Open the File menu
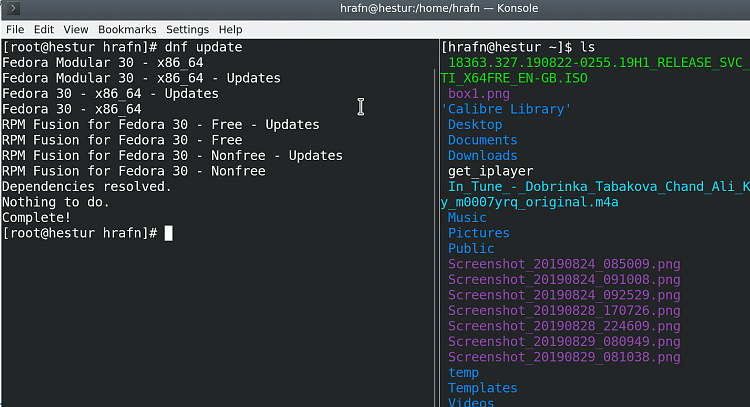The width and height of the screenshot is (750, 407). click(15, 30)
